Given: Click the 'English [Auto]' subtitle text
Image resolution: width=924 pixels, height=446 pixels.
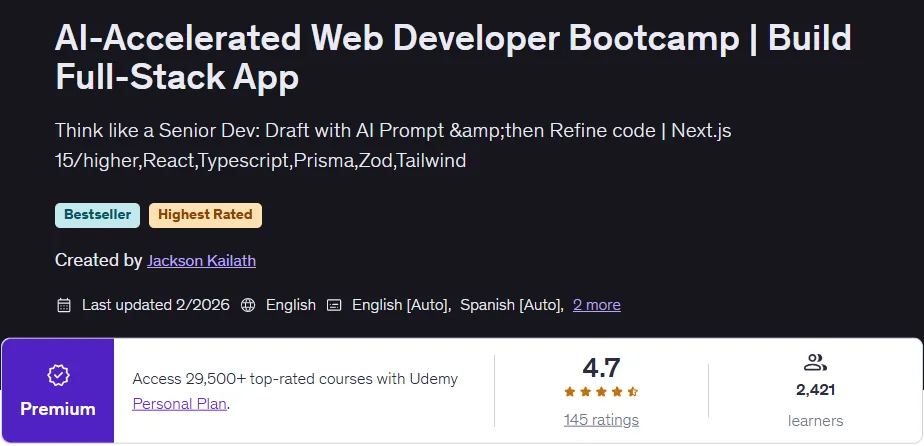Looking at the screenshot, I should pyautogui.click(x=402, y=305).
